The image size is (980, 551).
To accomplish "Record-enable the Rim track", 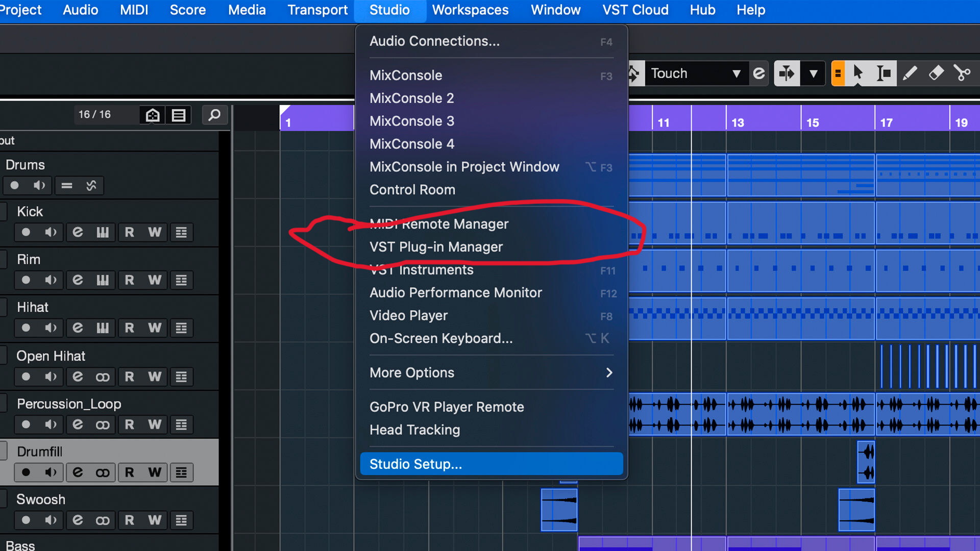I will click(x=26, y=280).
